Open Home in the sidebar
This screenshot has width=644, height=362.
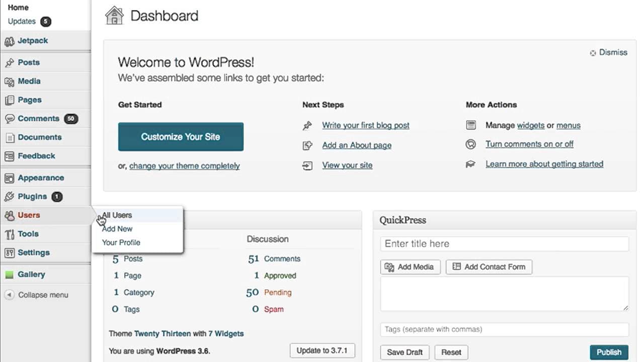click(x=18, y=8)
